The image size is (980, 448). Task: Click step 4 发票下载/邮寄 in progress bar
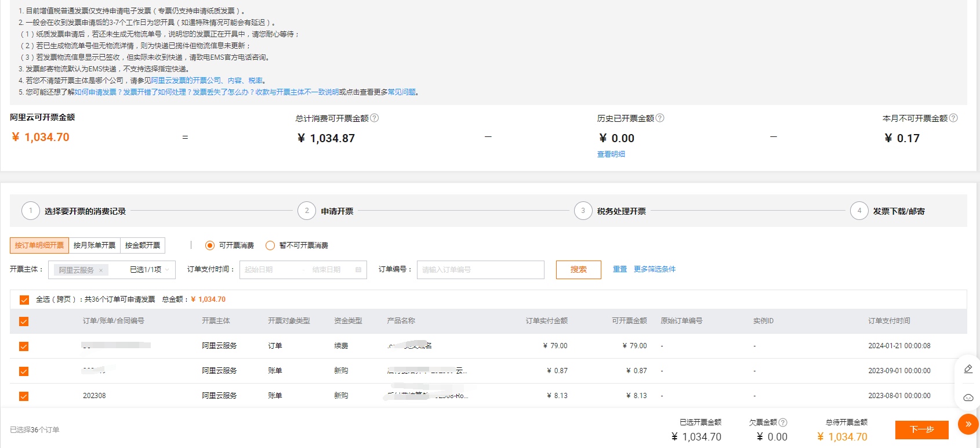click(887, 211)
